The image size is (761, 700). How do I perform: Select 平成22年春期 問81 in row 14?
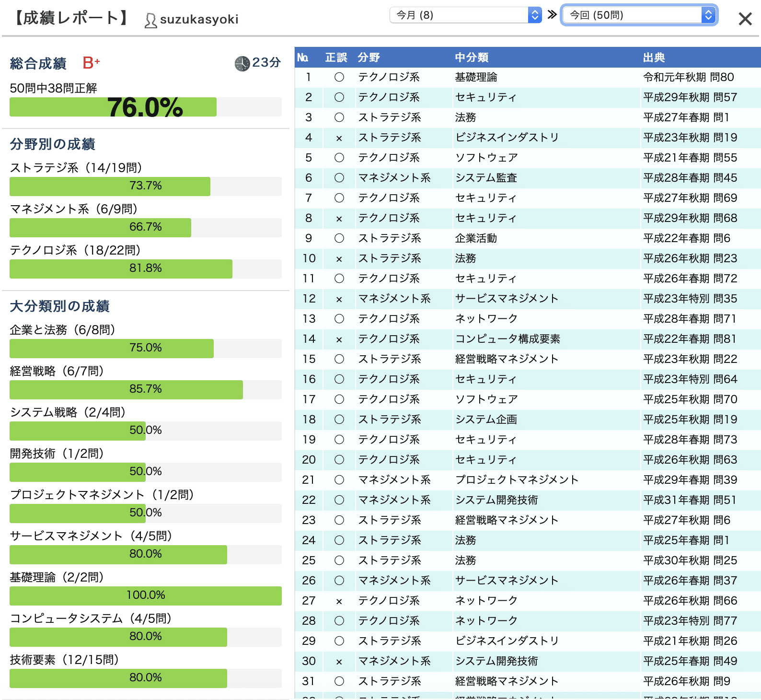(x=690, y=339)
